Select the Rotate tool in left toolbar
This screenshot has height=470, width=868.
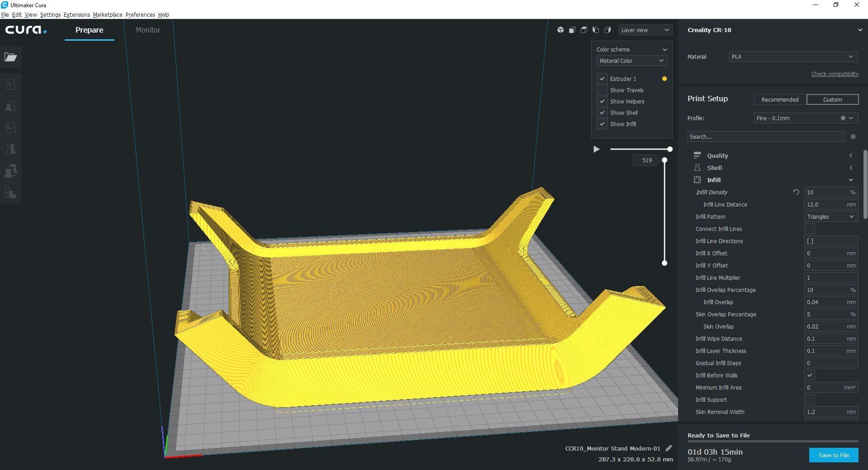click(x=11, y=127)
